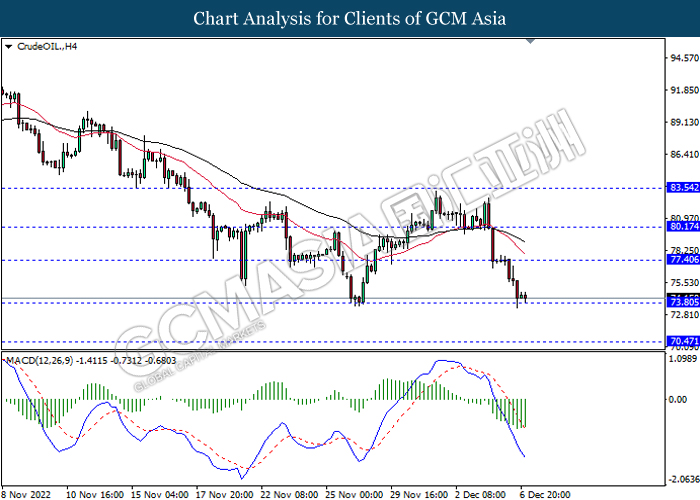Select the 70.471 price level label
Image resolution: width=700 pixels, height=500 pixels.
click(x=683, y=341)
